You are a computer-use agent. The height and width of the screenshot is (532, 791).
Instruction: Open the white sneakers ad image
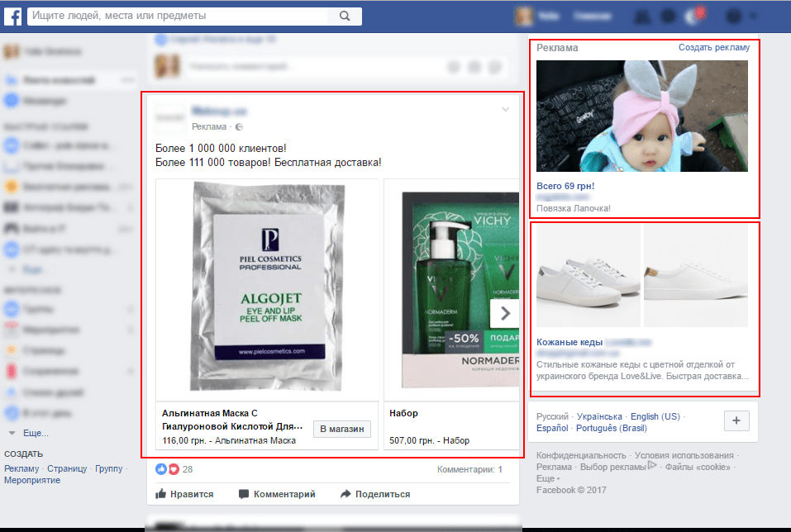642,276
